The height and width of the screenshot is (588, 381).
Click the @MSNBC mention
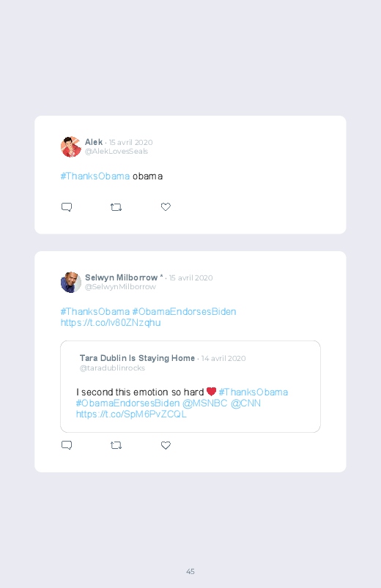point(205,403)
